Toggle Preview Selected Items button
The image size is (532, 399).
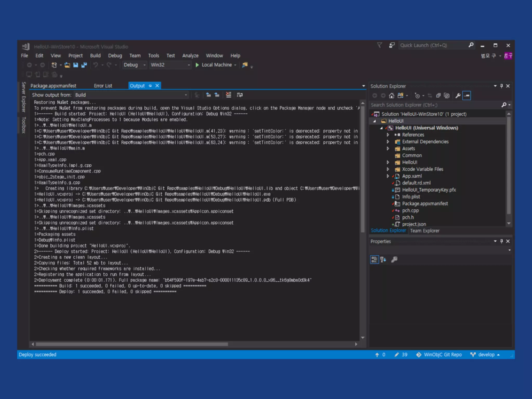pos(467,96)
